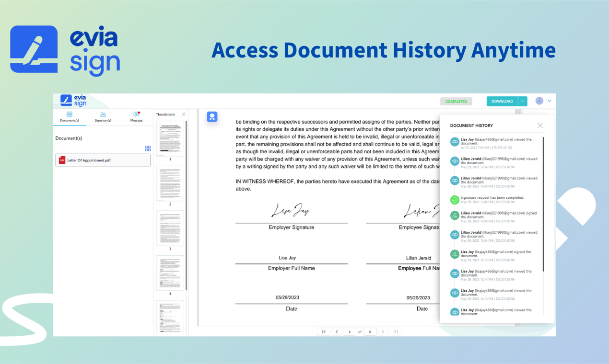The width and height of the screenshot is (609, 364).
Task: Click 'Signature request has been completed.' text
Action: point(492,197)
